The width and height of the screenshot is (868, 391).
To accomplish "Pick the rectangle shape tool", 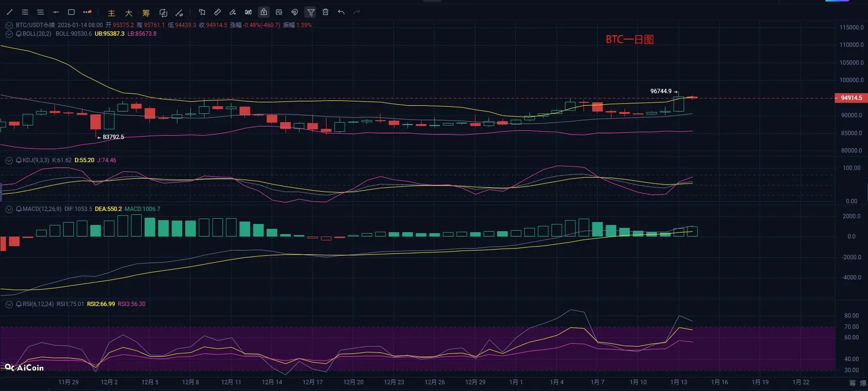I will [x=71, y=12].
